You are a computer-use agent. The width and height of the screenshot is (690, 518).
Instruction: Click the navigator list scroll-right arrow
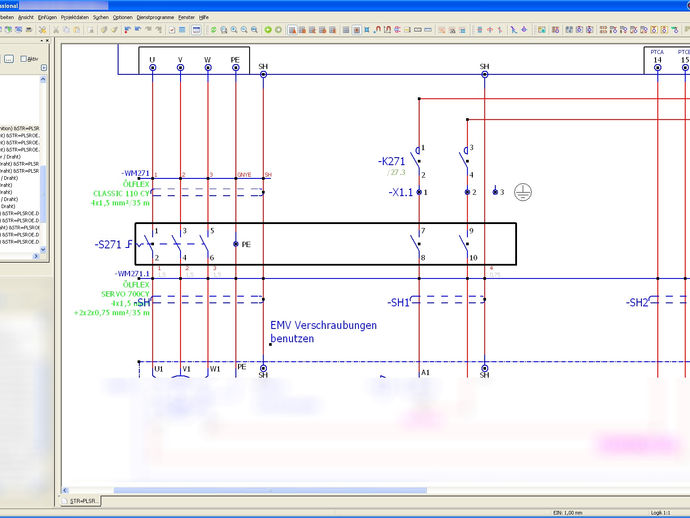tap(36, 256)
